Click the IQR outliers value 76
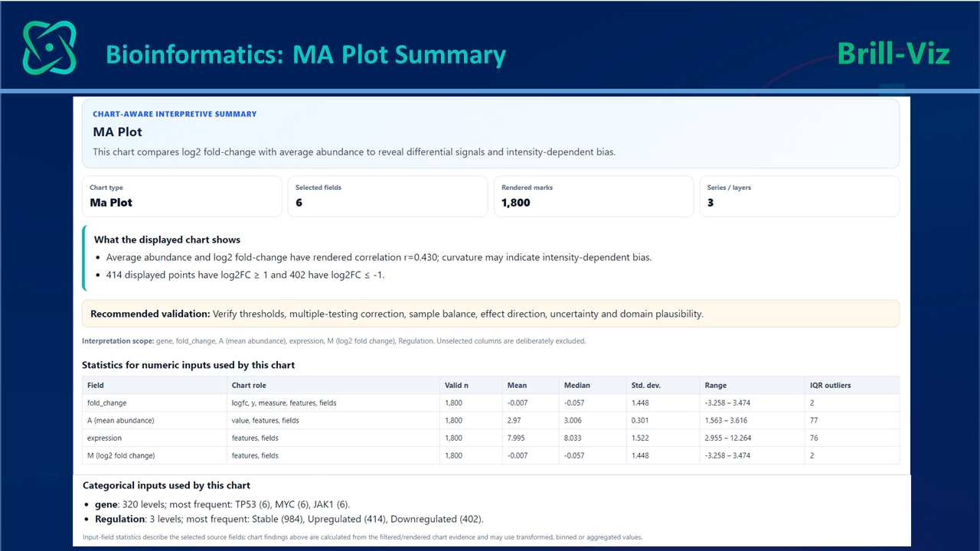980x551 pixels. [x=814, y=438]
